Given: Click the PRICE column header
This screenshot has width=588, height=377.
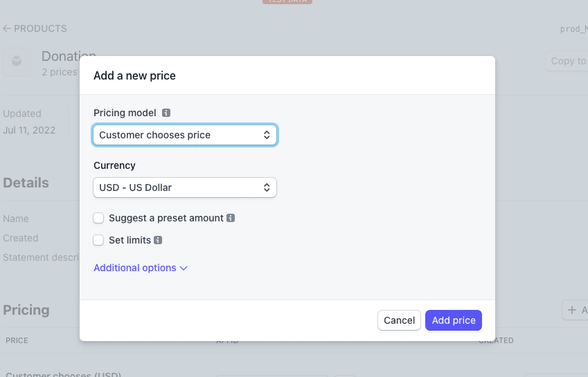Looking at the screenshot, I should (17, 340).
